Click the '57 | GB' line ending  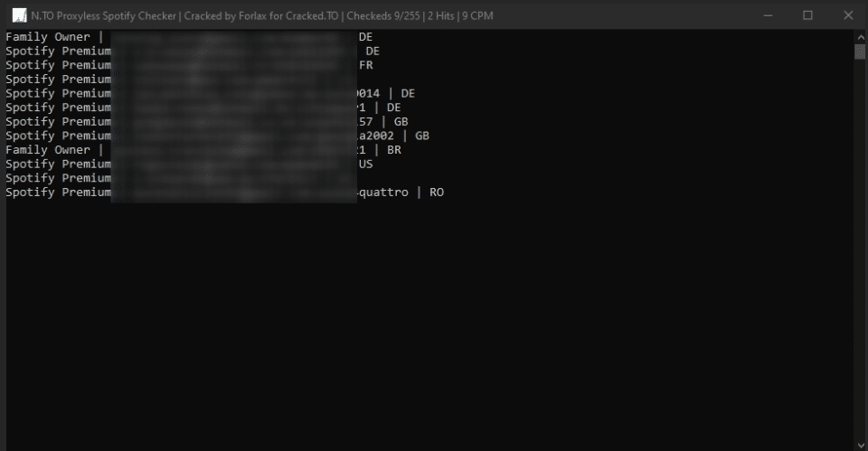pos(382,122)
